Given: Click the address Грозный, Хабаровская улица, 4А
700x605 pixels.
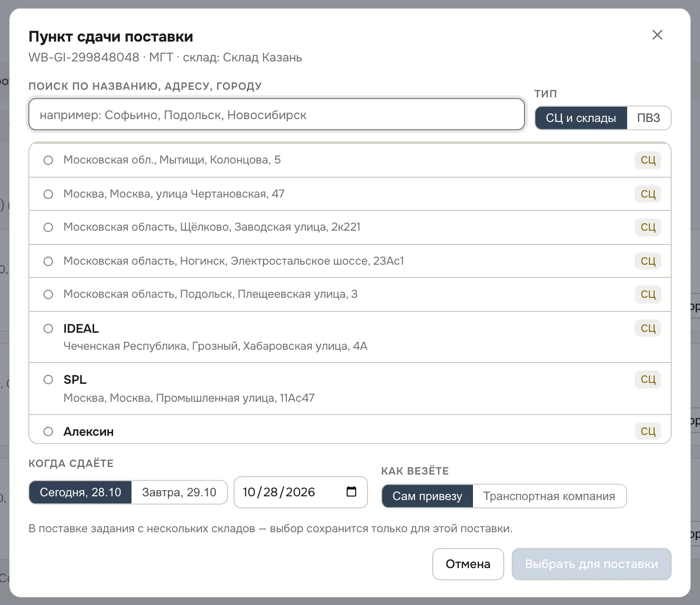Looking at the screenshot, I should [x=215, y=346].
